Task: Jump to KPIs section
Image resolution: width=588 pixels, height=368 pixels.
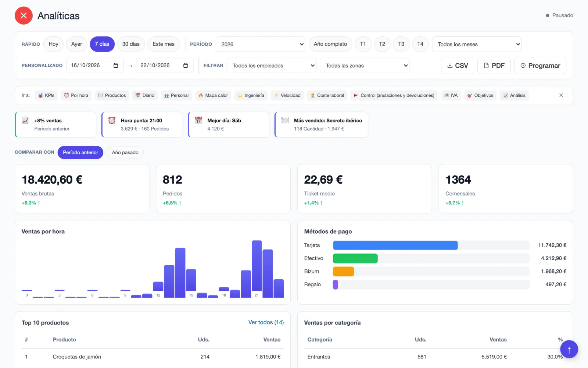Action: coord(46,95)
